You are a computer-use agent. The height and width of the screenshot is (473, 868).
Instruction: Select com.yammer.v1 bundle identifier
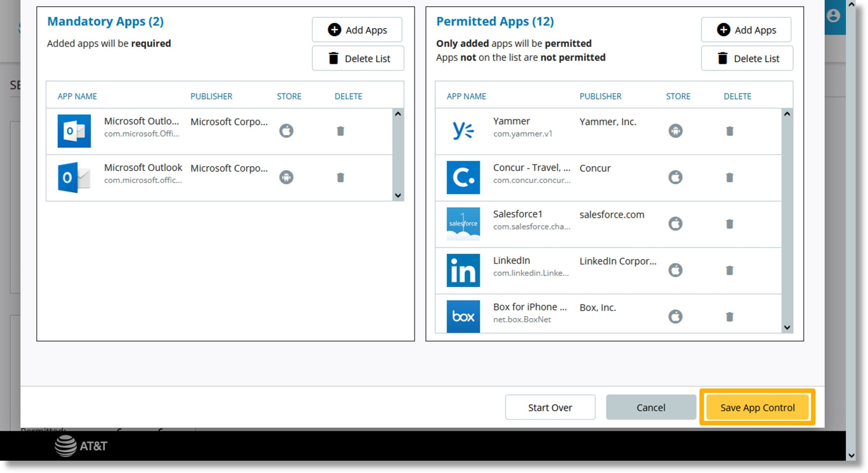tap(522, 134)
